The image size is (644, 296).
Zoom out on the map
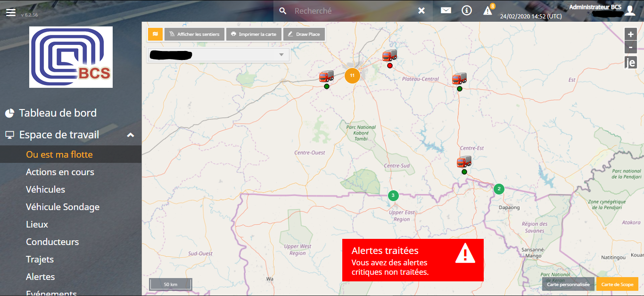630,47
